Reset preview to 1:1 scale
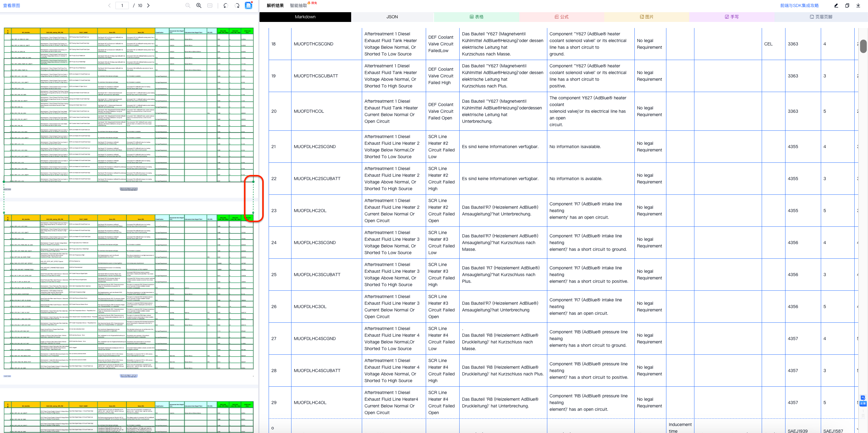Viewport: 868px width, 433px height. pyautogui.click(x=210, y=5)
